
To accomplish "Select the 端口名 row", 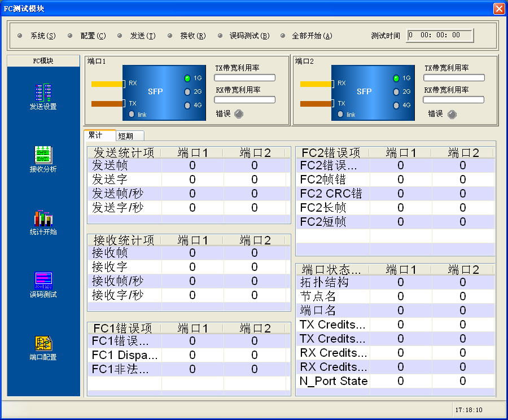I will coord(396,310).
